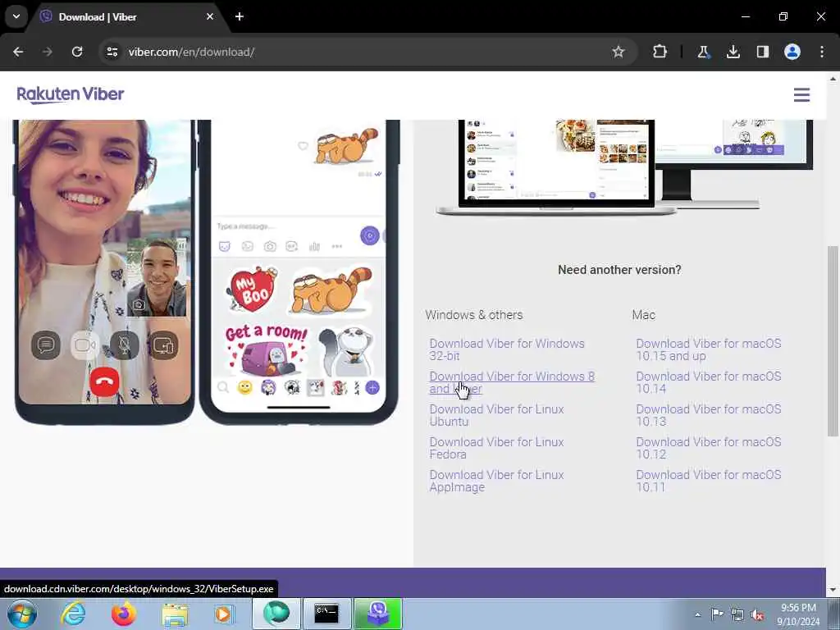Open the hamburger menu on the Viber site

click(801, 95)
